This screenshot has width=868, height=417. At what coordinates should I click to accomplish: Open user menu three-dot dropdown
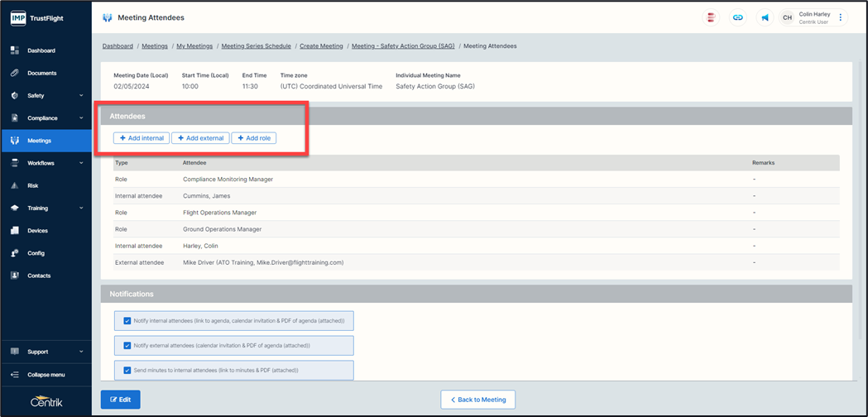[841, 17]
